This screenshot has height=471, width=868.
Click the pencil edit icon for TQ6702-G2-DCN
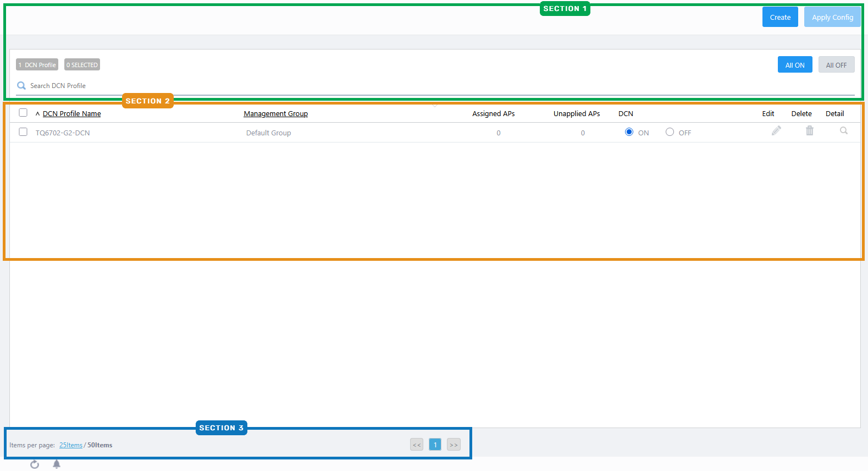(776, 131)
